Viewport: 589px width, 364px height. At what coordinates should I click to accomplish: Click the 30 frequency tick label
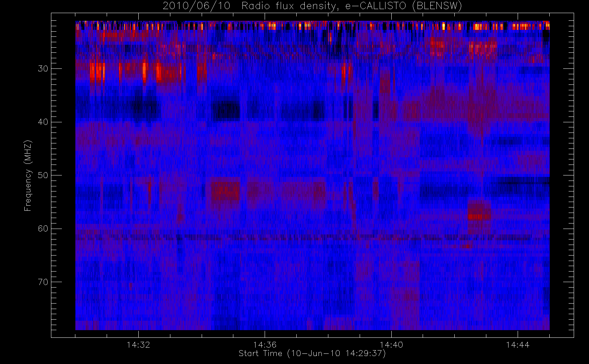click(x=43, y=68)
